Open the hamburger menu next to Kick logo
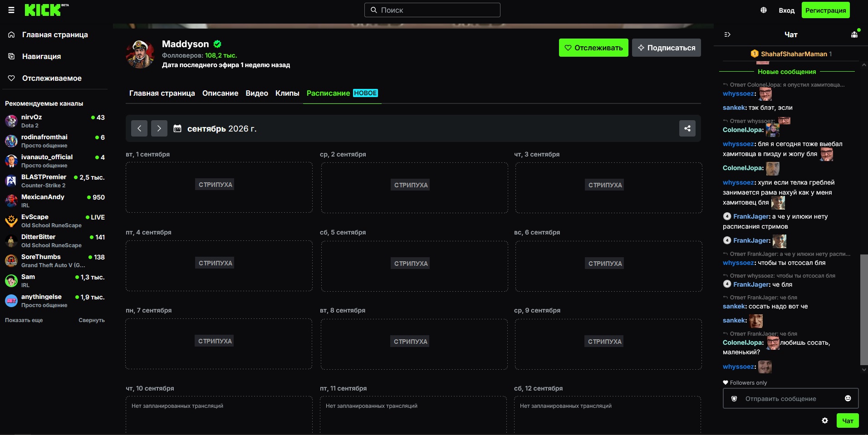 [x=11, y=10]
